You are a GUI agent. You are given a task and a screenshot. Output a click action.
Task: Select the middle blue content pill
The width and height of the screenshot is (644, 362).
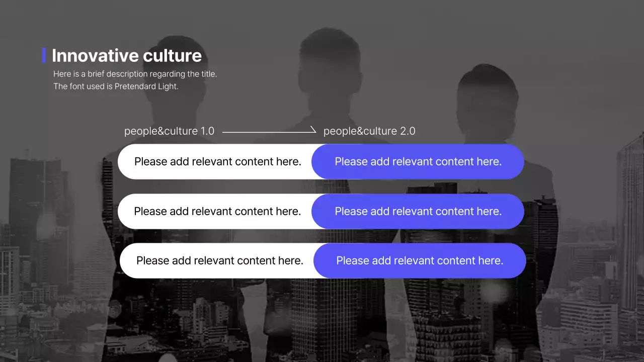click(418, 211)
